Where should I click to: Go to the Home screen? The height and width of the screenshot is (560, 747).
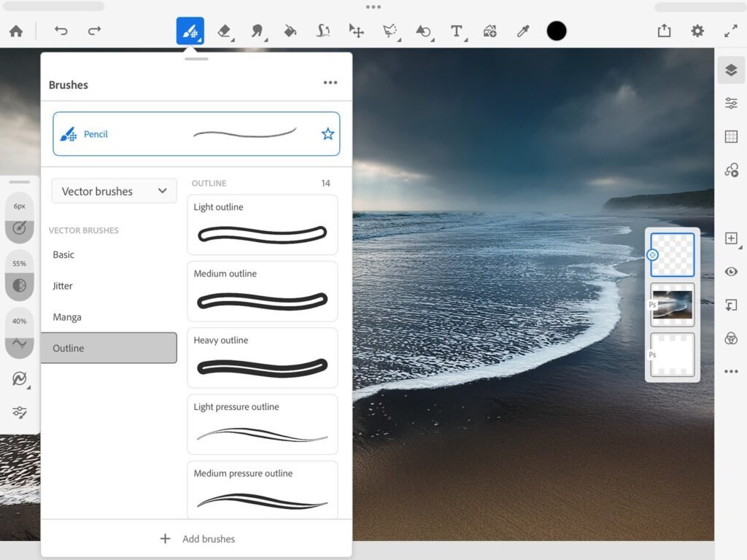click(x=16, y=31)
